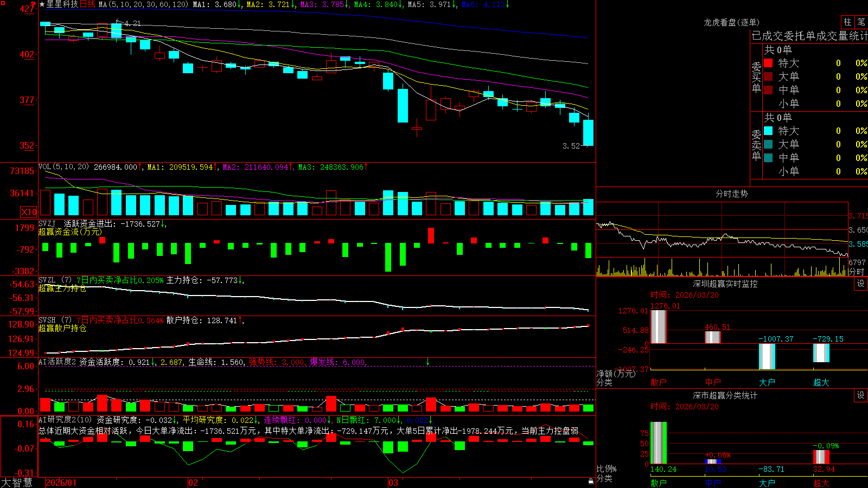Click the VOL(5,10,20) indicator label
The height and width of the screenshot is (488, 868).
tap(63, 166)
